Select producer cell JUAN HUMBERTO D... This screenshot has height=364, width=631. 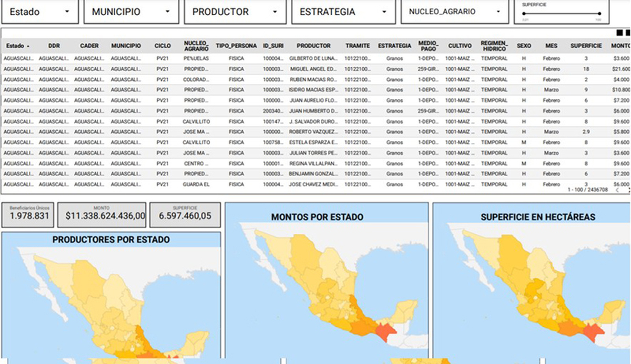tap(313, 111)
